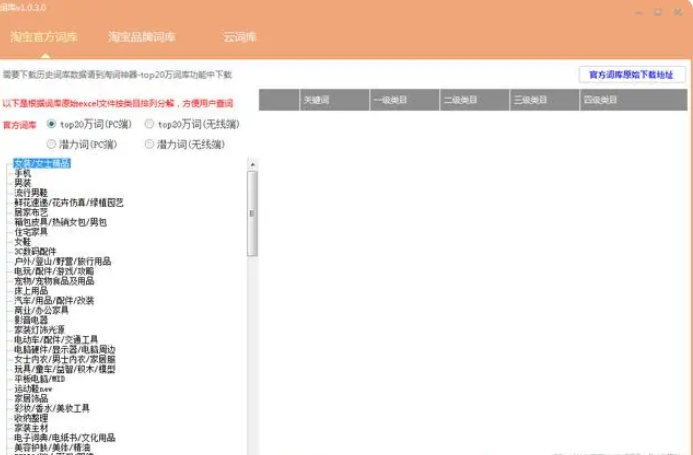Select 宠物/宠物食品及用品 category

[54, 281]
